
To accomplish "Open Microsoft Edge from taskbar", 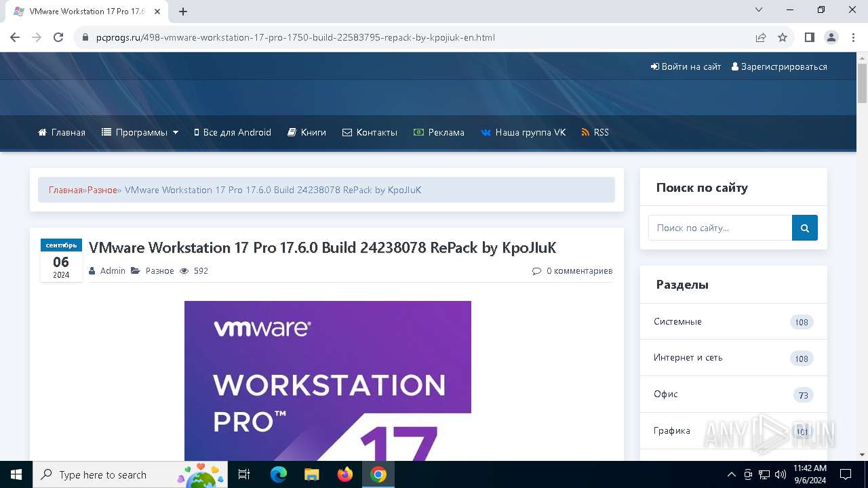I will coord(278,474).
